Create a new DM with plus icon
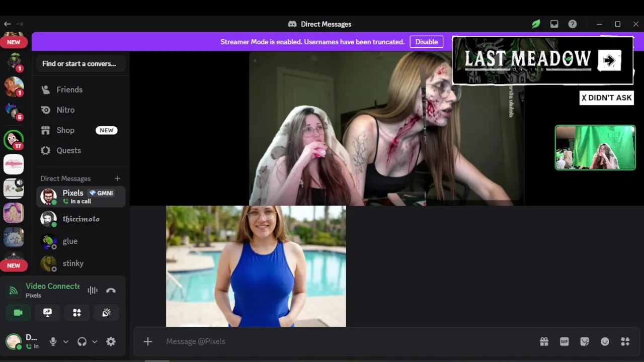This screenshot has height=362, width=644. pos(117,178)
